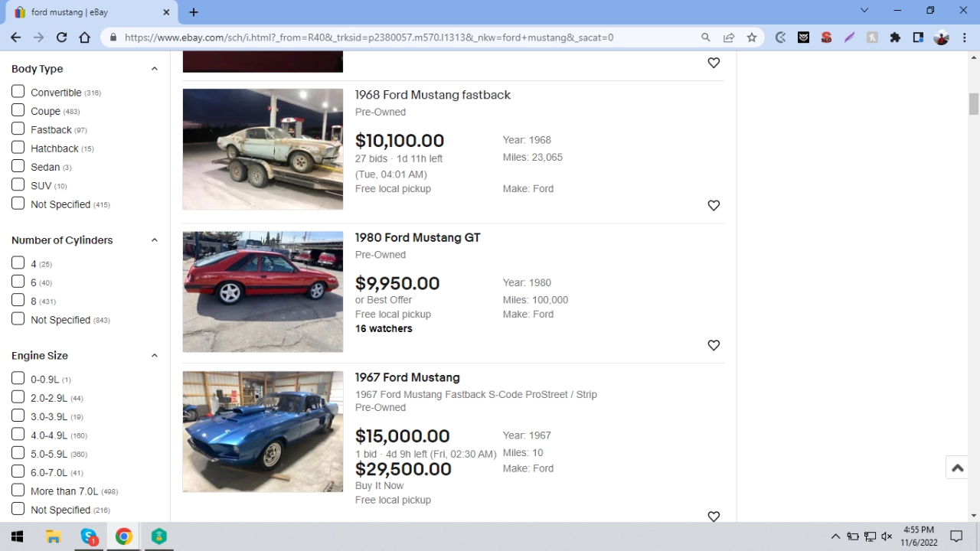980x551 pixels.
Task: Reload the eBay page
Action: pyautogui.click(x=61, y=37)
